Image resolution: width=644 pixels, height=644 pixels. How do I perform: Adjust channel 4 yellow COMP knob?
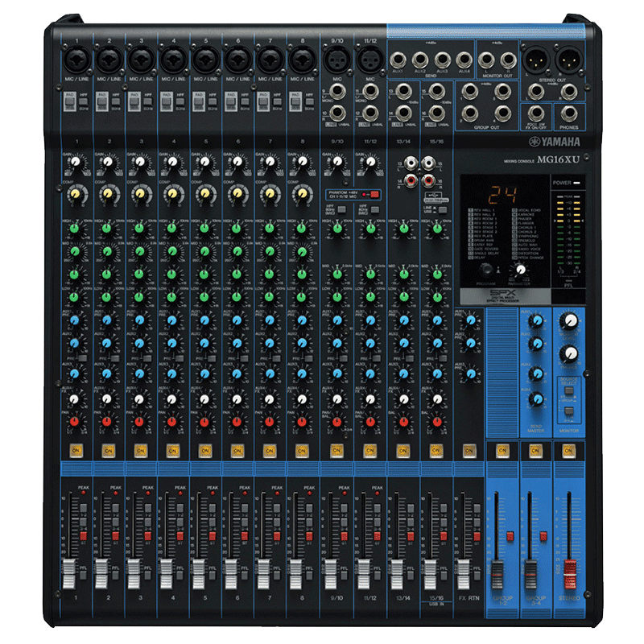pyautogui.click(x=172, y=193)
